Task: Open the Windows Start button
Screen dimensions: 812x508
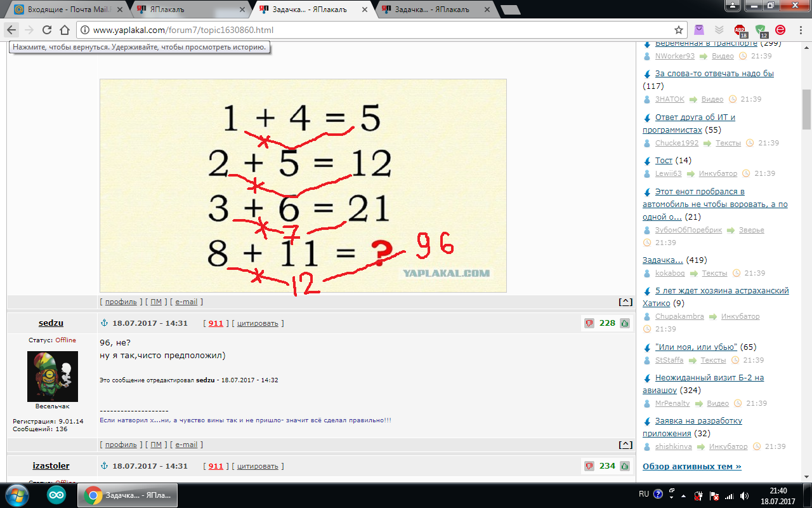Action: tap(16, 495)
